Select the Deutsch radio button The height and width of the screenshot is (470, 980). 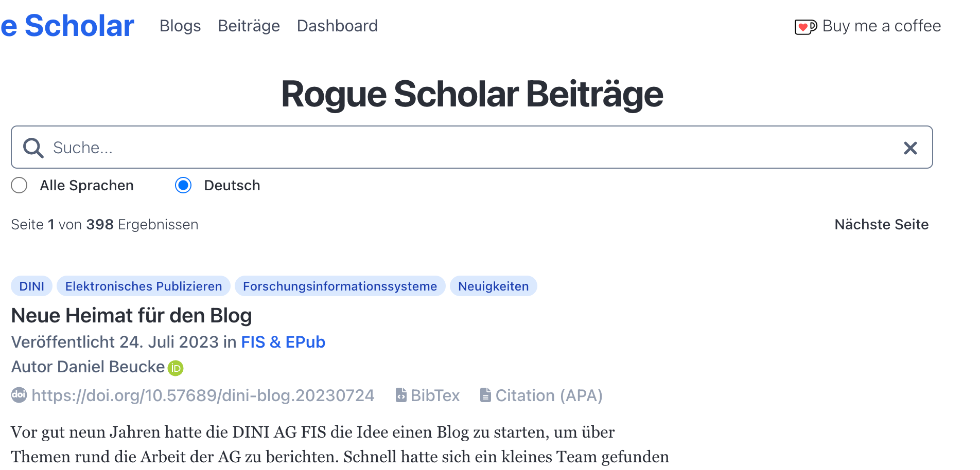[183, 185]
